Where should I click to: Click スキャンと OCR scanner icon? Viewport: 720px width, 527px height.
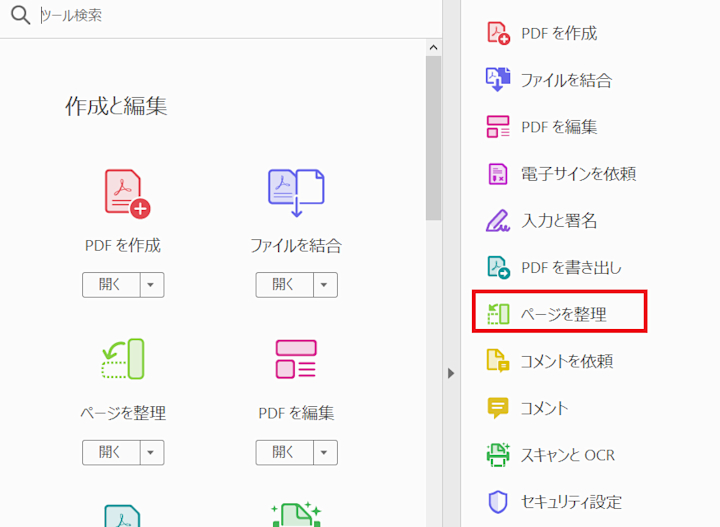click(498, 455)
